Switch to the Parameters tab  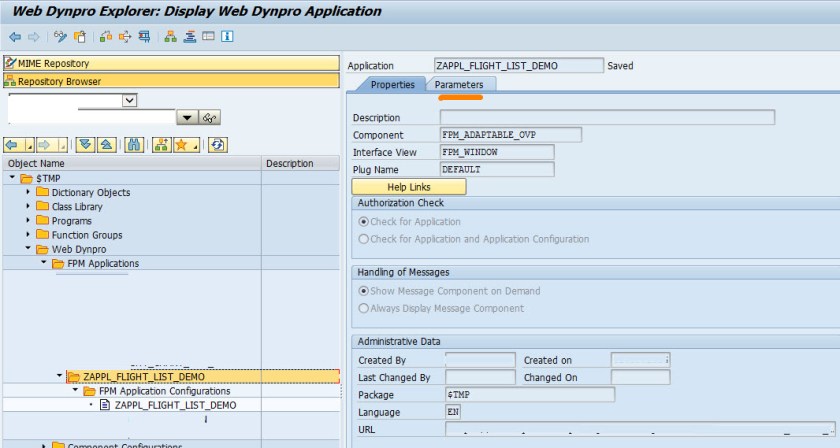pyautogui.click(x=458, y=85)
